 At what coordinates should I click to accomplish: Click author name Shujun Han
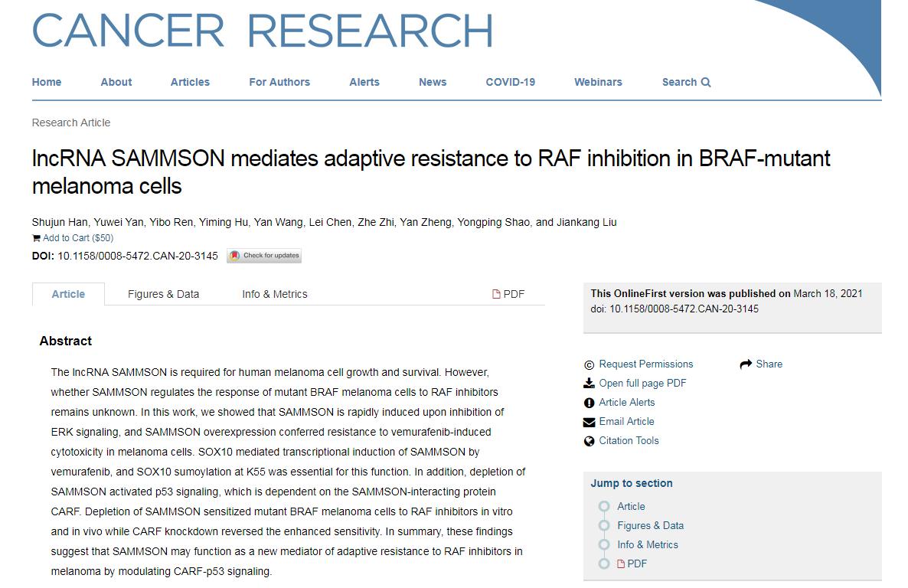pos(60,223)
